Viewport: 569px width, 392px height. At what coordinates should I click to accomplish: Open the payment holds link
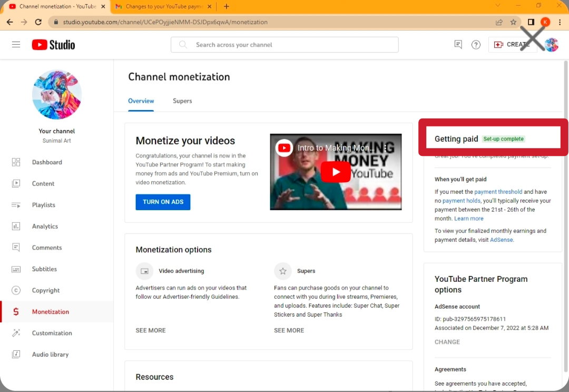(x=461, y=201)
